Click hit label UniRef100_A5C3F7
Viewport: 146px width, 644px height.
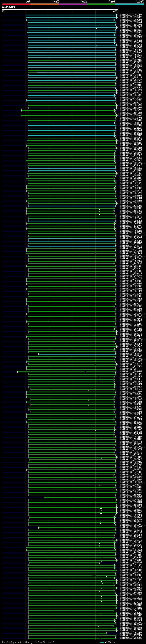(x=131, y=633)
